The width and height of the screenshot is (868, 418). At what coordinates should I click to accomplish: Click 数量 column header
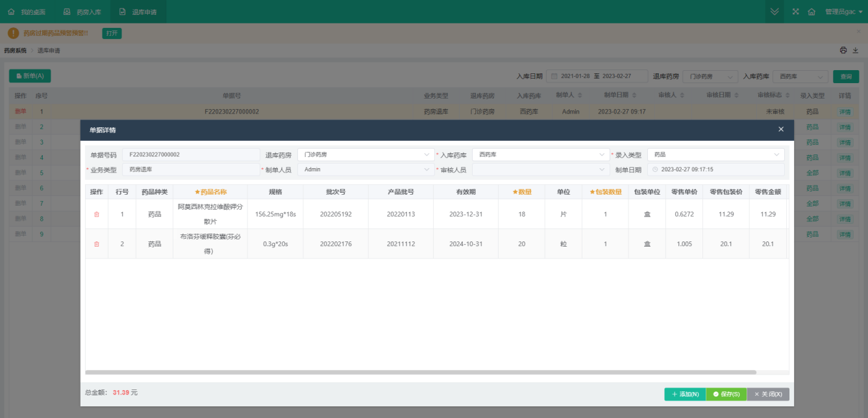tap(522, 192)
